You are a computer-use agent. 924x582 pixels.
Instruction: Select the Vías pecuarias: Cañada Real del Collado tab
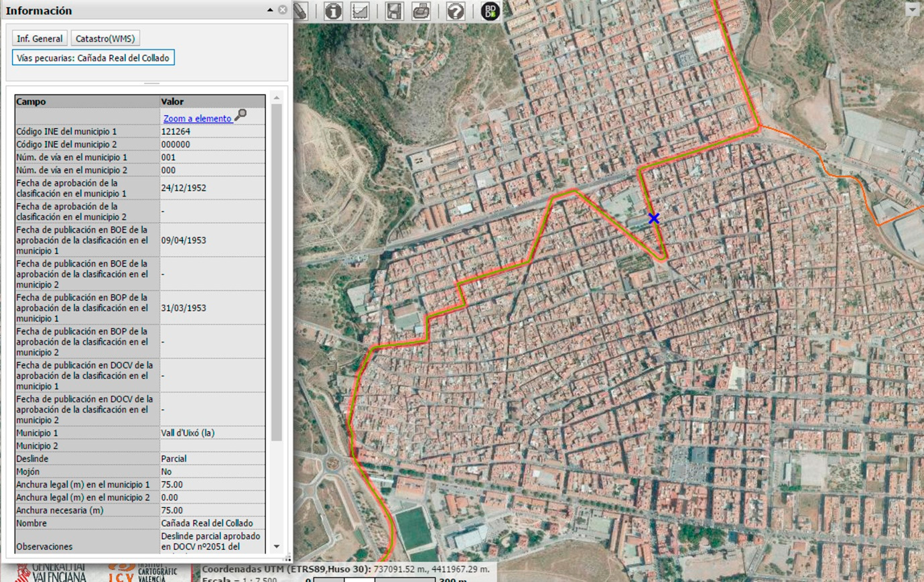(x=93, y=58)
